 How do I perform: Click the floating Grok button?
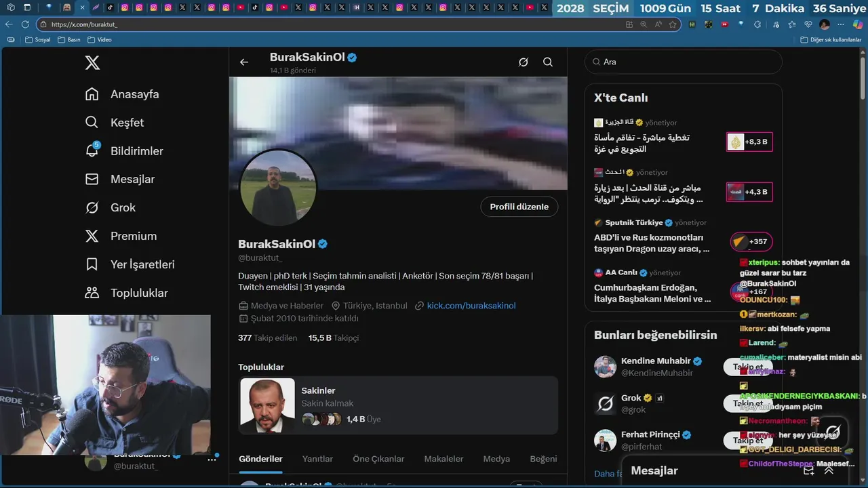click(833, 431)
